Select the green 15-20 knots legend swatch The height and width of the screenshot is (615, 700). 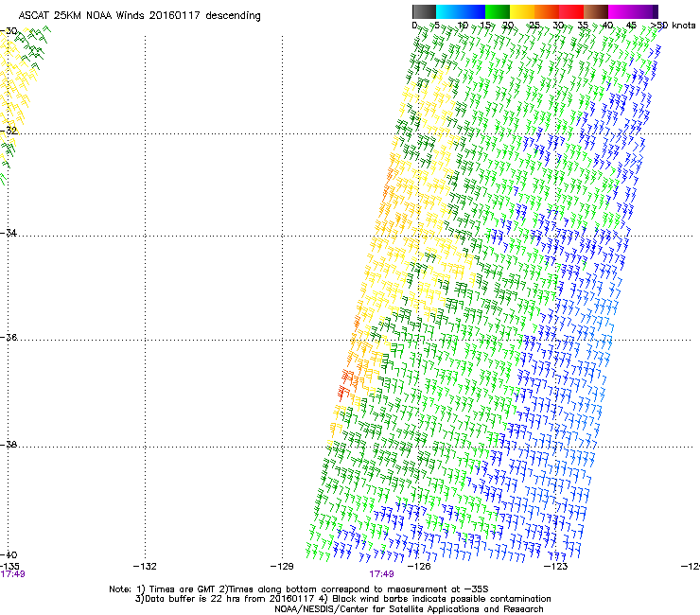pos(498,11)
